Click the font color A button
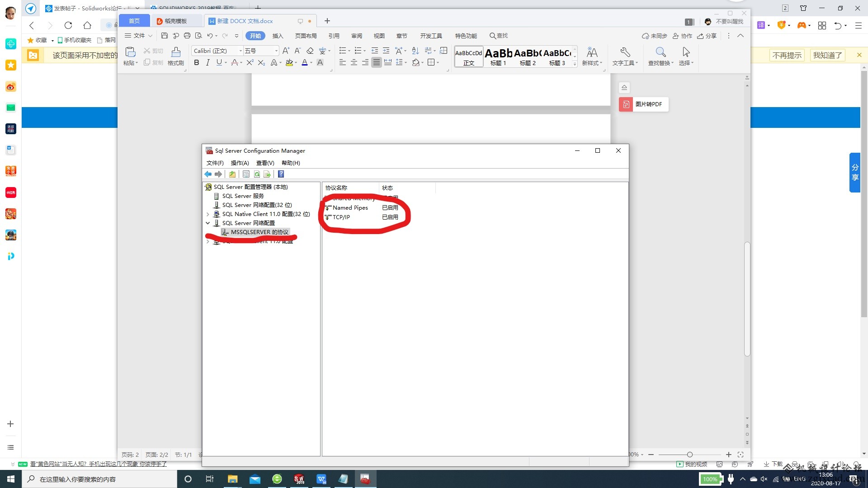Screen dimensions: 868x488 tap(305, 63)
